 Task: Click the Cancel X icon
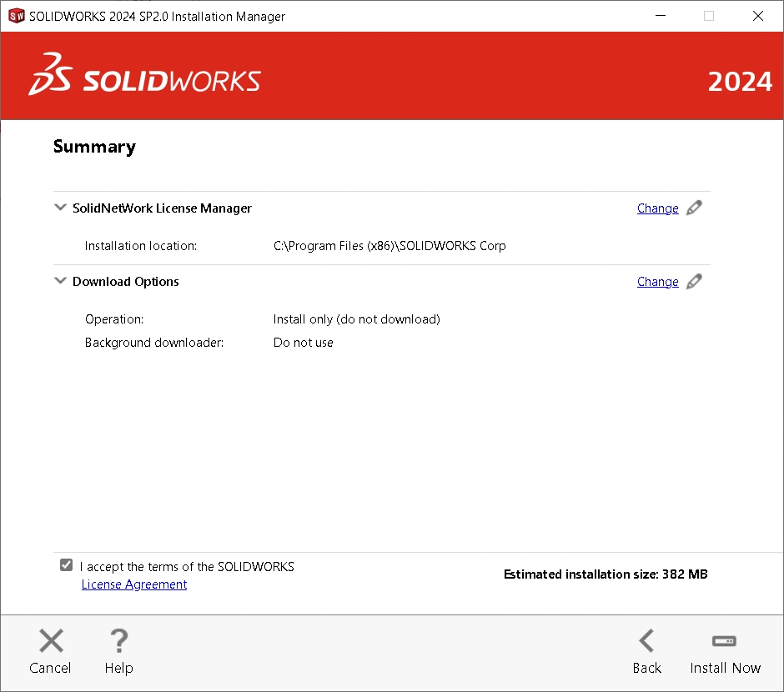(x=51, y=641)
